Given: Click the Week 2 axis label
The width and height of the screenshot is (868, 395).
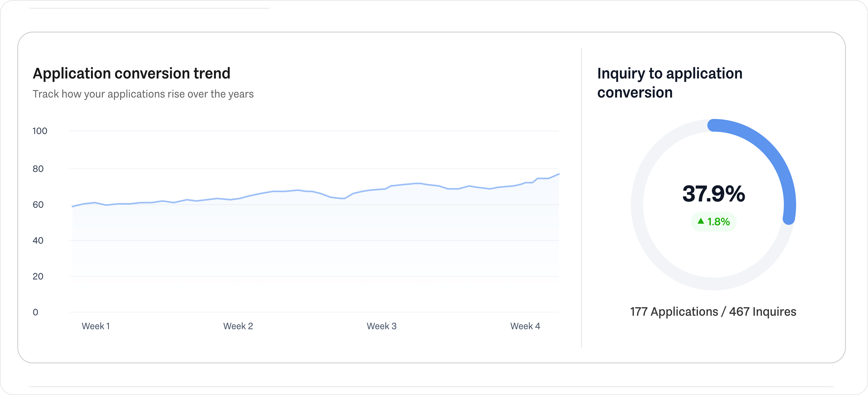Looking at the screenshot, I should click(x=238, y=326).
